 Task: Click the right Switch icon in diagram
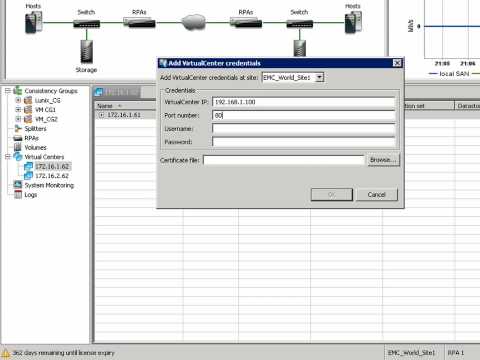(x=300, y=24)
